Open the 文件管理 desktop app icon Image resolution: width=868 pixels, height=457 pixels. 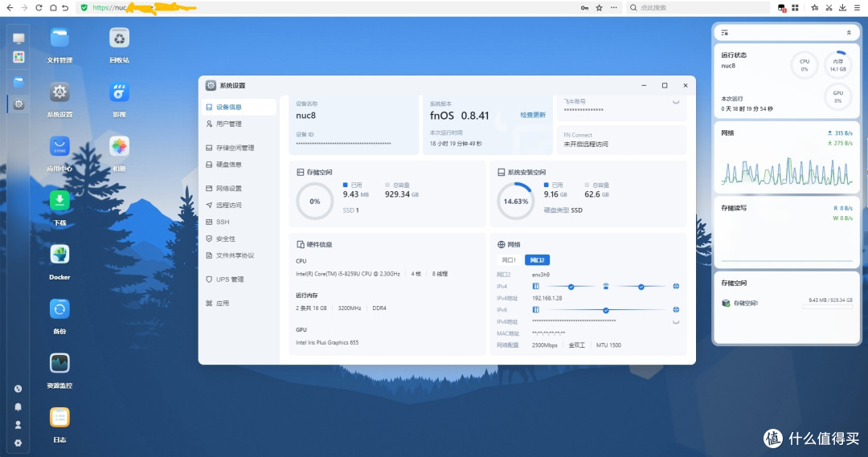click(x=59, y=39)
